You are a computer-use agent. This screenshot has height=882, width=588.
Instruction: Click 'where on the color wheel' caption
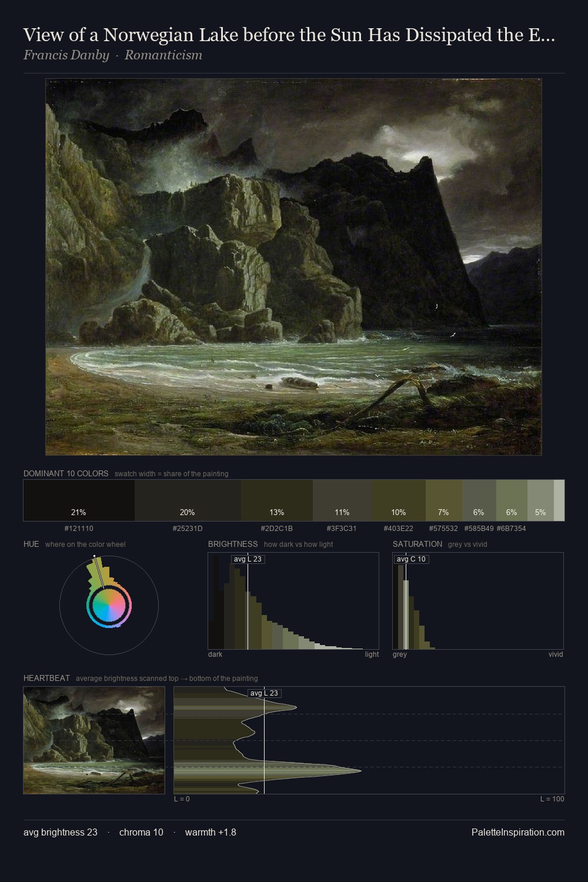(x=85, y=544)
